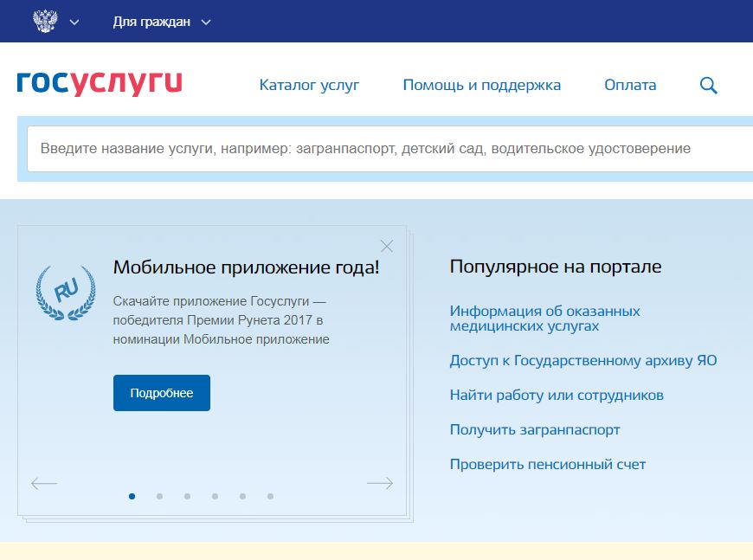The width and height of the screenshot is (753, 560).
Task: Switch to the third carousel dot
Action: 187,496
